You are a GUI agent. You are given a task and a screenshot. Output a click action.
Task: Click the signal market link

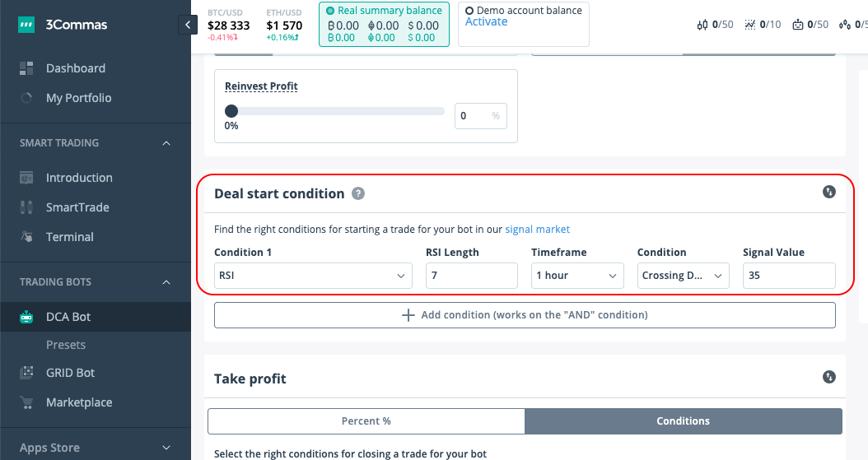coord(537,230)
